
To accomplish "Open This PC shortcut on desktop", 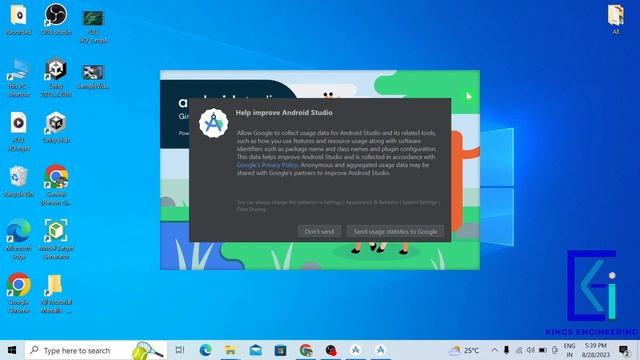I will (x=18, y=78).
